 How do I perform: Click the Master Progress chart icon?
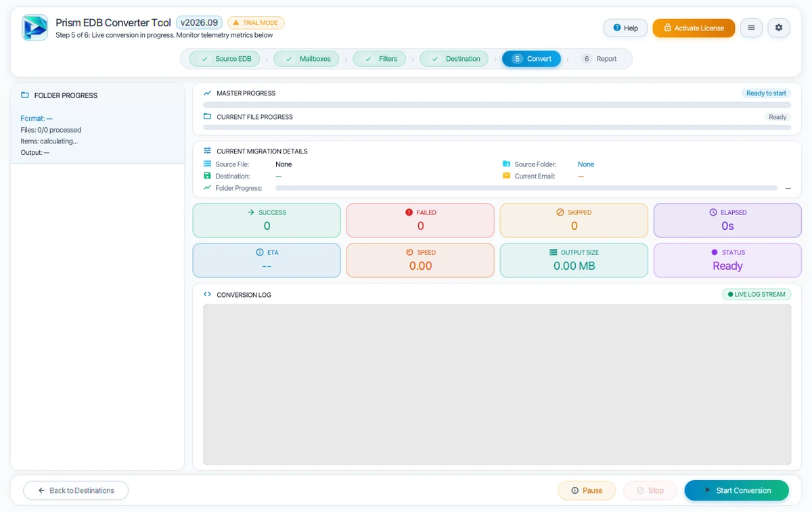[207, 93]
